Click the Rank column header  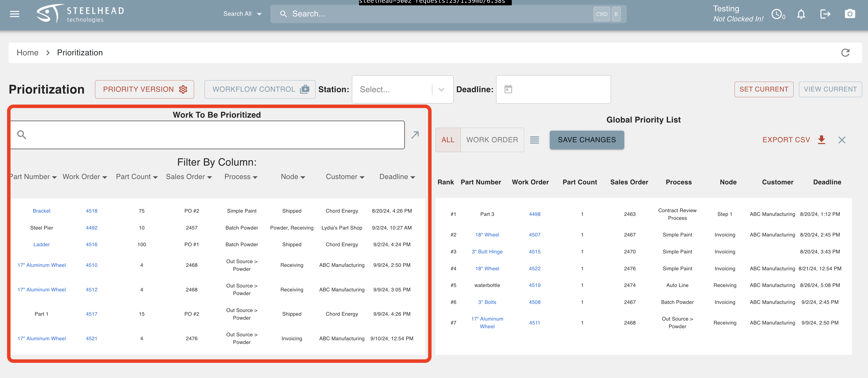pos(445,182)
